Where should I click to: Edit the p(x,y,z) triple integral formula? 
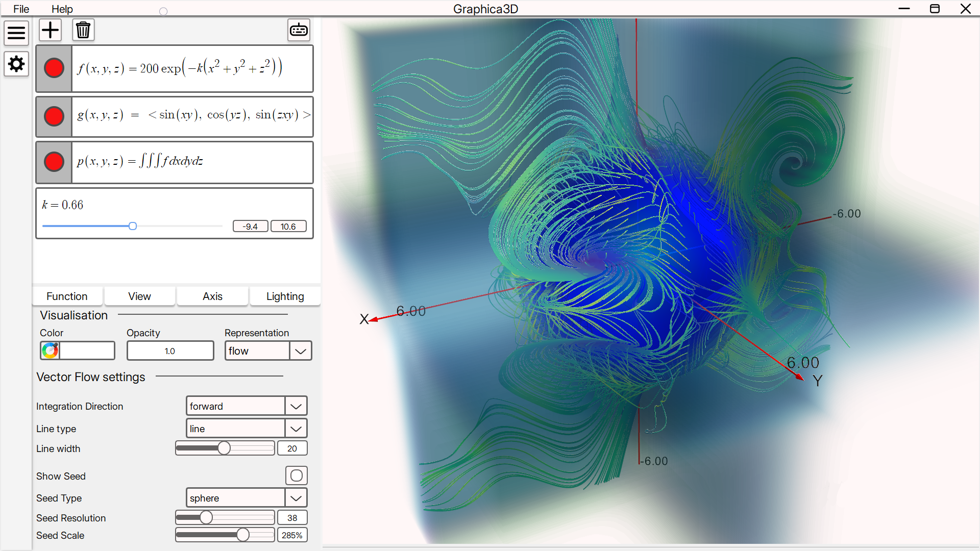(192, 162)
